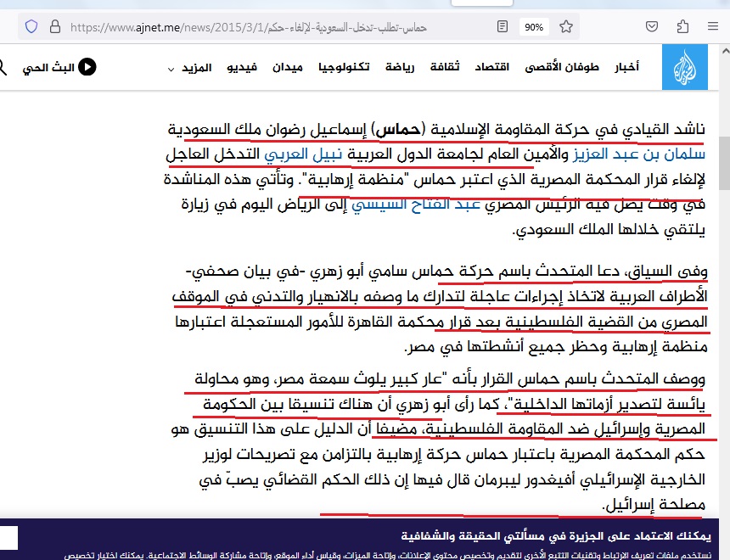
Task: Open the فيديو video section
Action: click(242, 68)
